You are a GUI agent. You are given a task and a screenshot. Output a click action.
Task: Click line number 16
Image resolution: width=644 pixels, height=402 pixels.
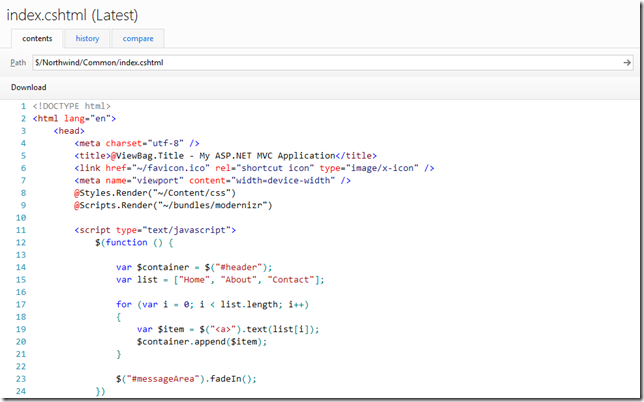coord(21,292)
